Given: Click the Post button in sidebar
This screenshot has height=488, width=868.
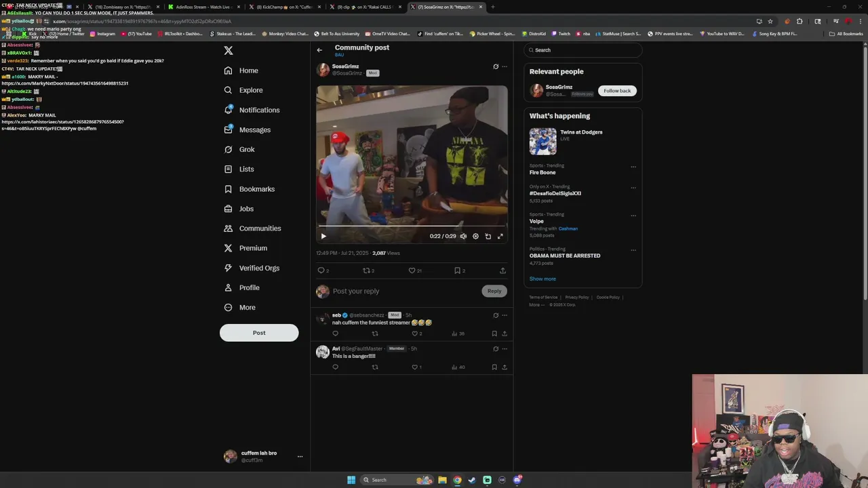Looking at the screenshot, I should click(259, 333).
